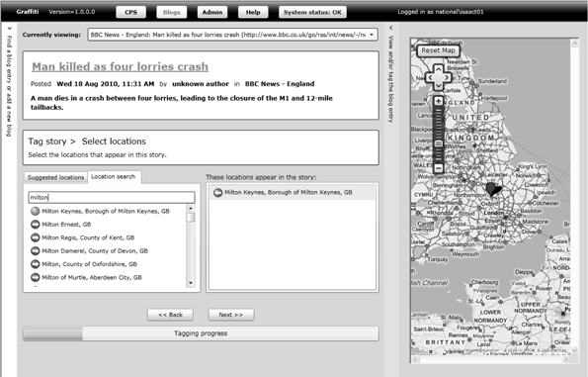
Task: Go back with the << Back button
Action: pyautogui.click(x=171, y=315)
